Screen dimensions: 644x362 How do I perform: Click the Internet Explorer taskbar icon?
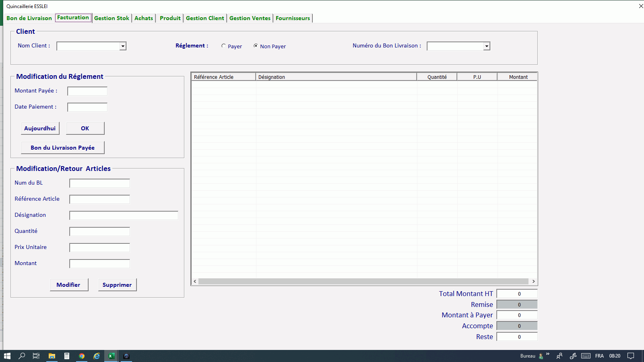(x=97, y=356)
